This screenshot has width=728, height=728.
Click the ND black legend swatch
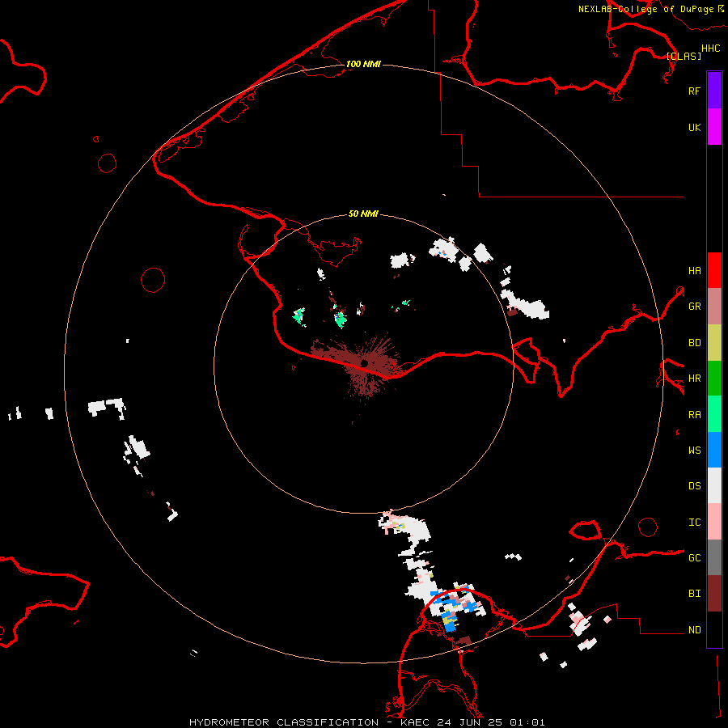click(x=714, y=629)
